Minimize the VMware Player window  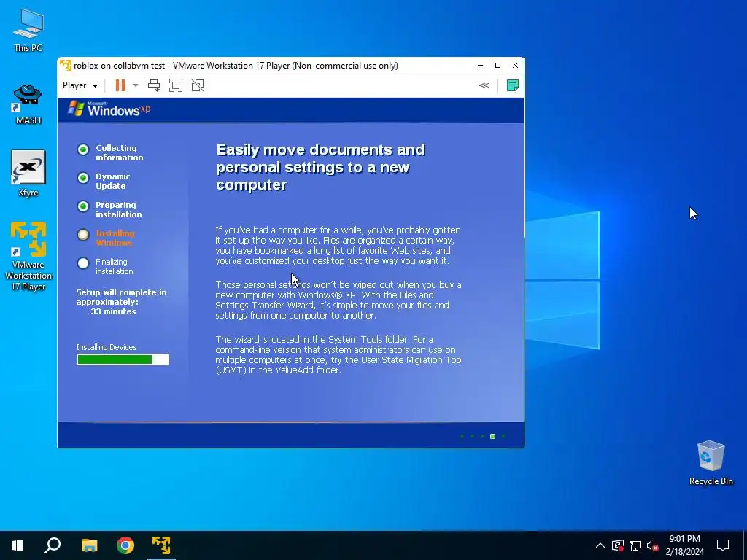[480, 65]
